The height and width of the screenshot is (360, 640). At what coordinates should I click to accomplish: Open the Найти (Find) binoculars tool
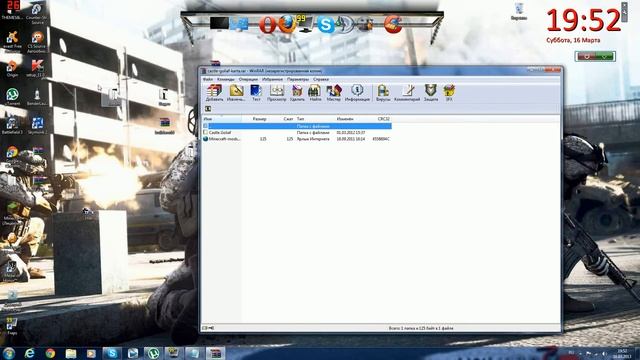[315, 93]
